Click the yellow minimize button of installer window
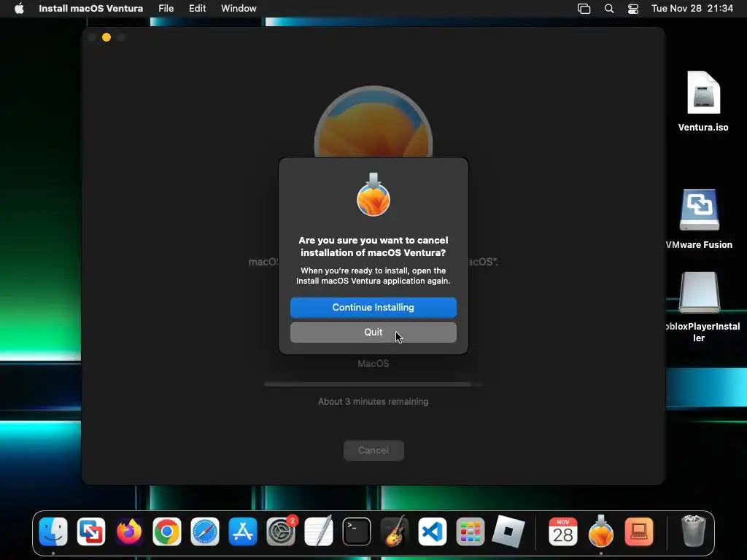The height and width of the screenshot is (560, 747). click(x=107, y=37)
